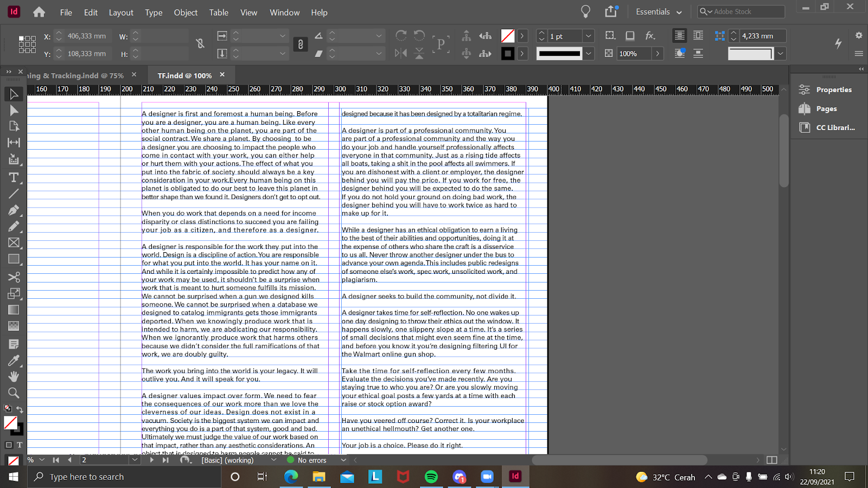The height and width of the screenshot is (488, 868).
Task: Select the Selection tool arrow
Action: point(14,94)
